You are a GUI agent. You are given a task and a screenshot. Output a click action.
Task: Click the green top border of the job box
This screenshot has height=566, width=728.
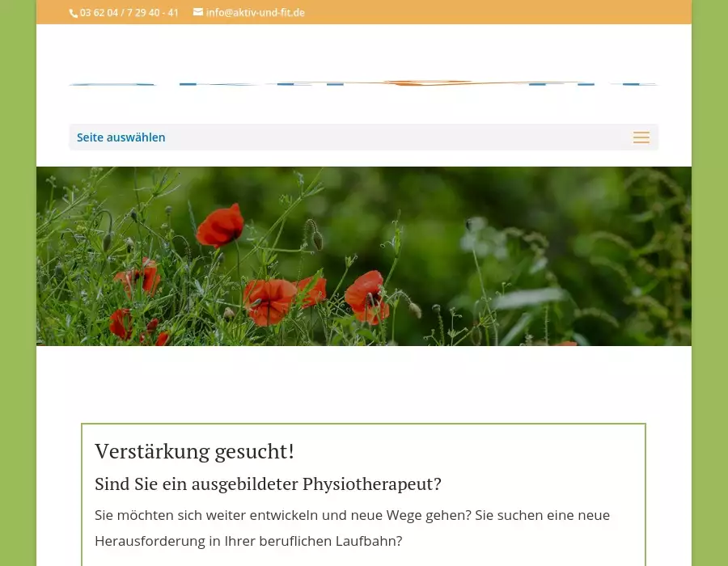coord(363,424)
